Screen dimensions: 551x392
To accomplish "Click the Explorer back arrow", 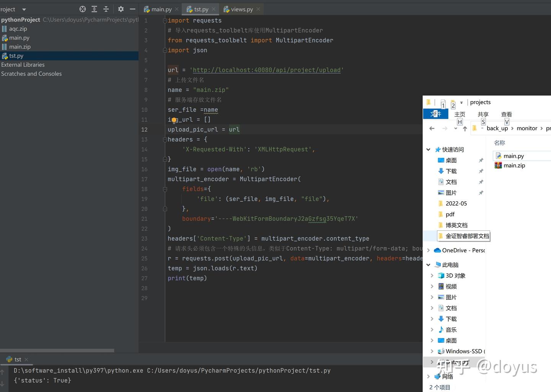I will click(432, 129).
